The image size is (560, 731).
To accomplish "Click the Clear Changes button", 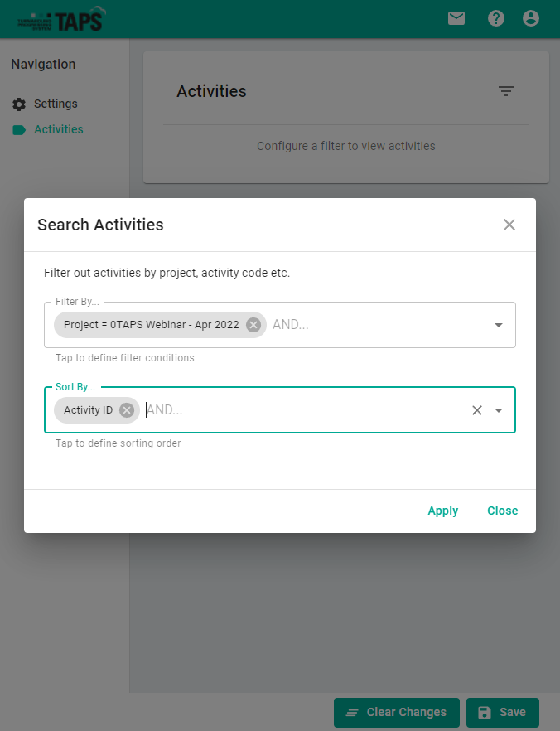I will [396, 712].
